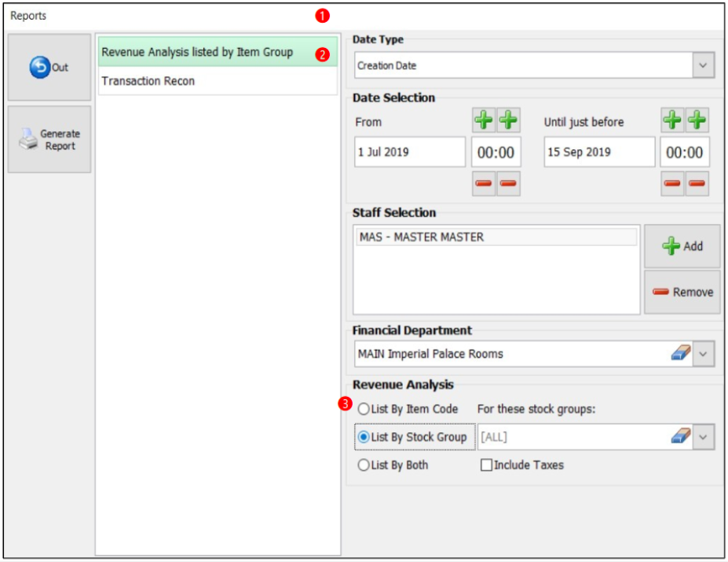This screenshot has height=562, width=728.
Task: Click second green plus above From time
Action: click(508, 120)
